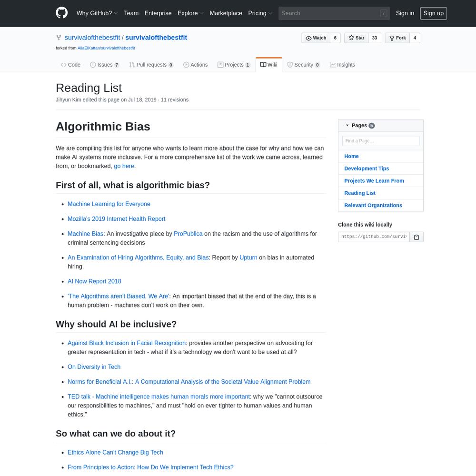This screenshot has width=476, height=476.
Task: Open the Machine Bias article link
Action: click(85, 234)
